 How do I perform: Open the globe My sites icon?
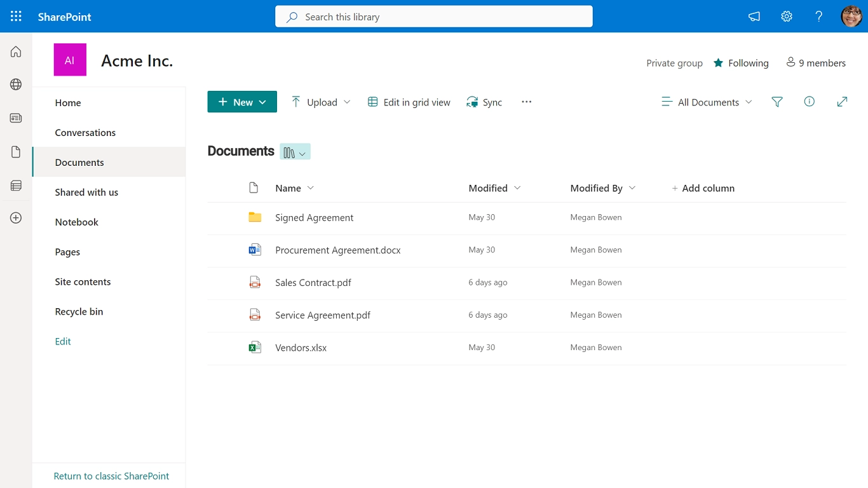pyautogui.click(x=16, y=85)
